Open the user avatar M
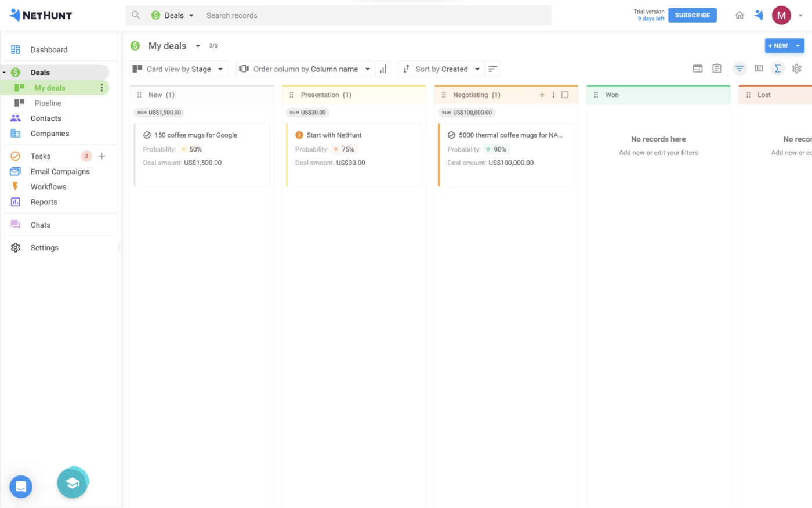The image size is (812, 508). click(x=781, y=16)
